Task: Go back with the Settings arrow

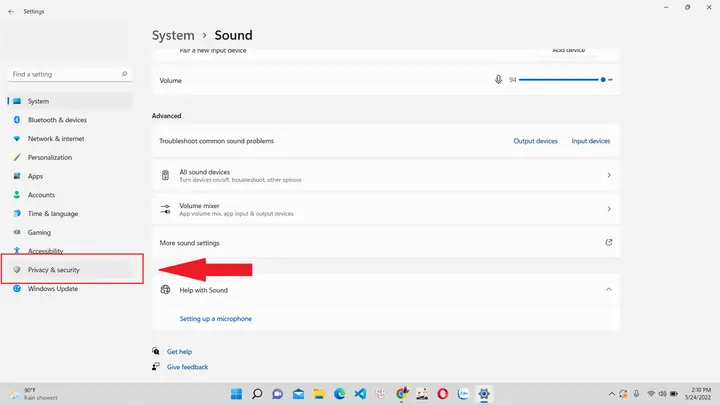Action: tap(11, 11)
